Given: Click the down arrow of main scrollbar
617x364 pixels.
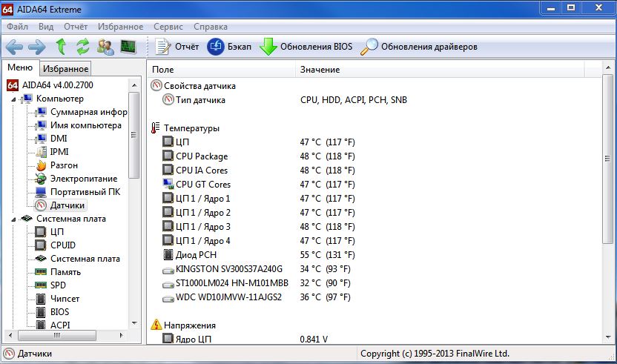Looking at the screenshot, I should coord(608,337).
